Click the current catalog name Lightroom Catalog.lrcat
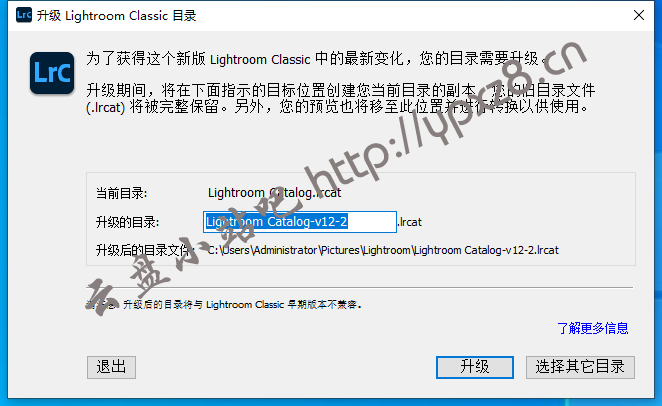 pos(274,193)
